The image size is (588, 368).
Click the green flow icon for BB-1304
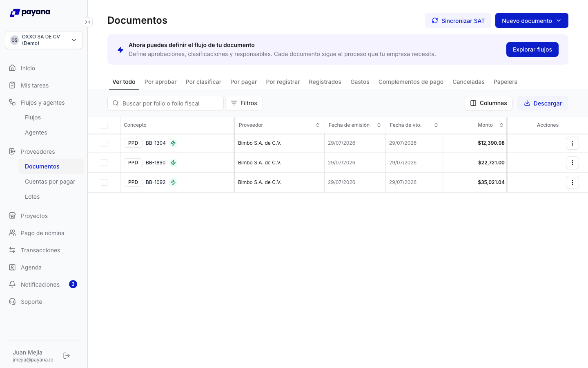(x=173, y=143)
